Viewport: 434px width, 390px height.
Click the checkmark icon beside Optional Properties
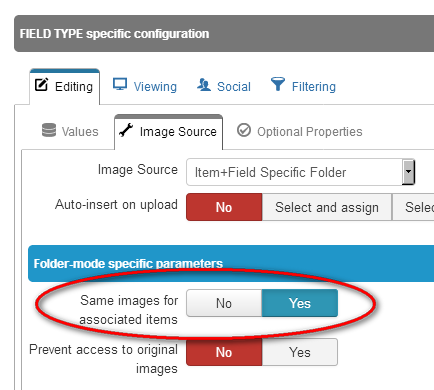pyautogui.click(x=244, y=130)
